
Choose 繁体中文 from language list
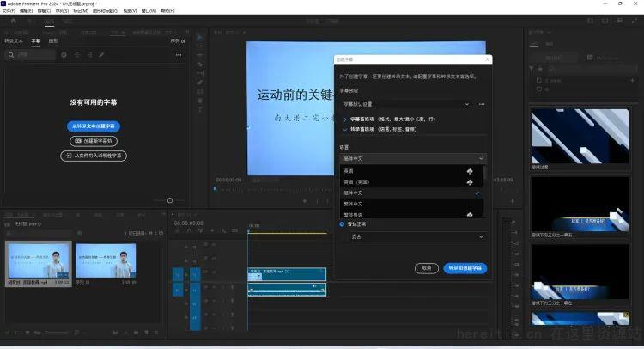click(x=411, y=204)
